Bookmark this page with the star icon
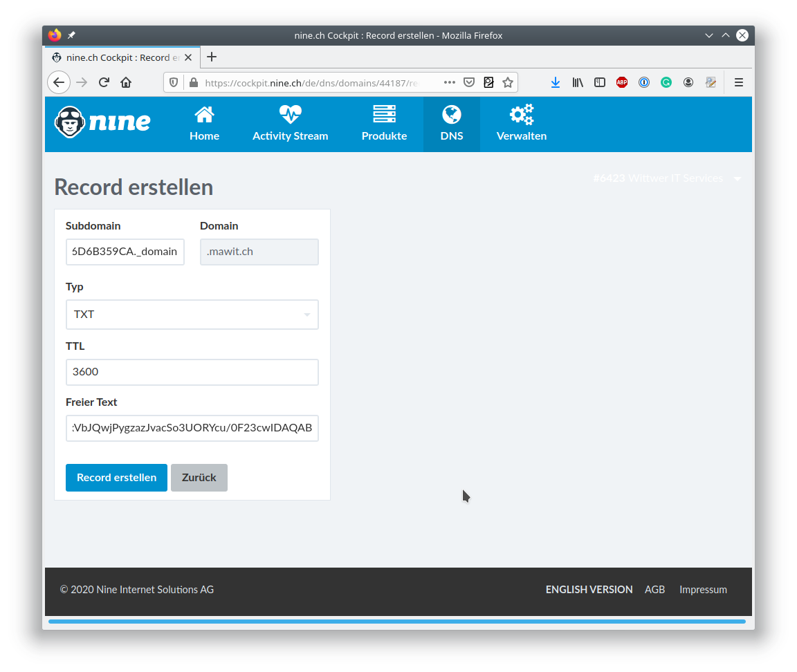797x672 pixels. (x=508, y=82)
